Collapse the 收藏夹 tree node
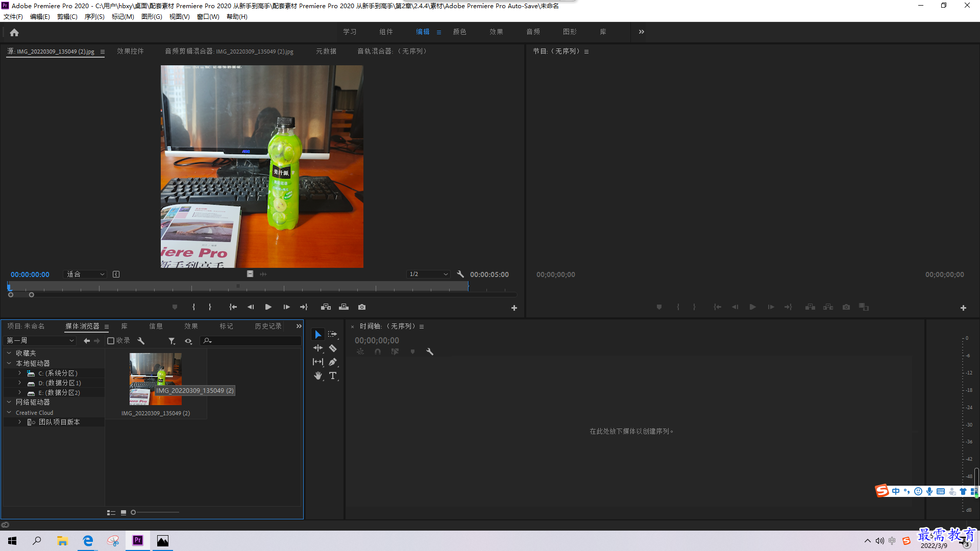Image resolution: width=980 pixels, height=551 pixels. tap(9, 353)
